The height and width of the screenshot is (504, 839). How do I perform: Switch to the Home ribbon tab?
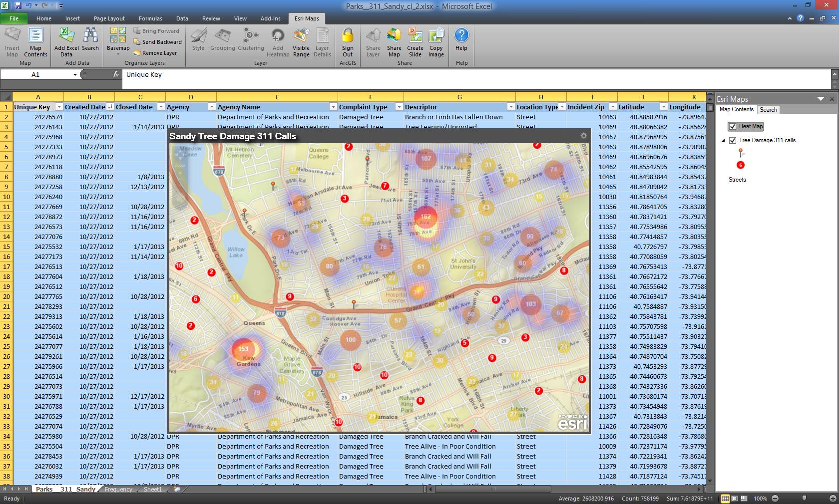pyautogui.click(x=44, y=18)
